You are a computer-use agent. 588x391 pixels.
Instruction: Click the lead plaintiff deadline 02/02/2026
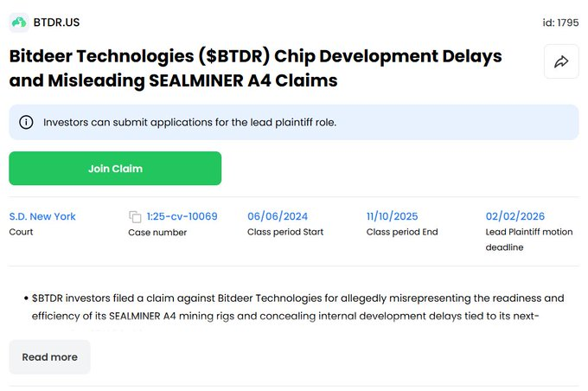[515, 216]
